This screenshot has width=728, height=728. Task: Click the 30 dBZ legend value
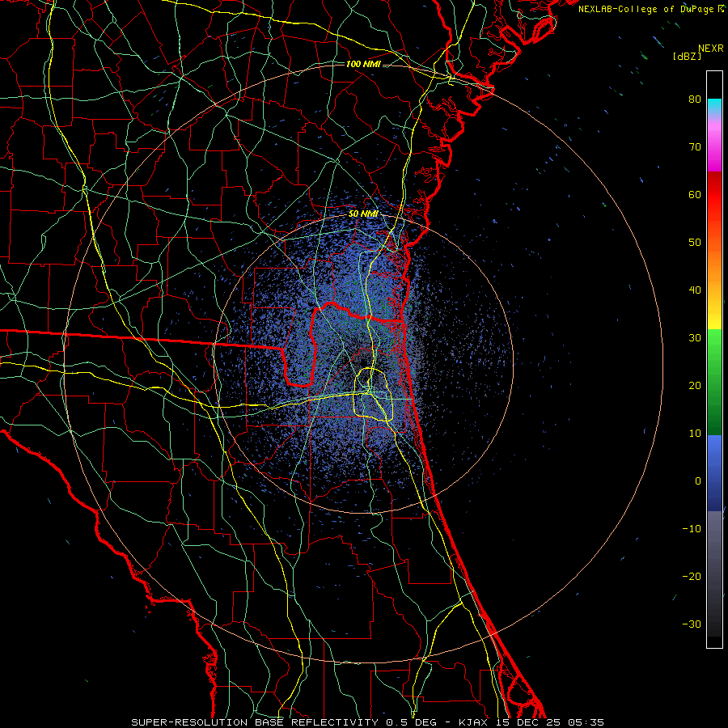tap(695, 338)
